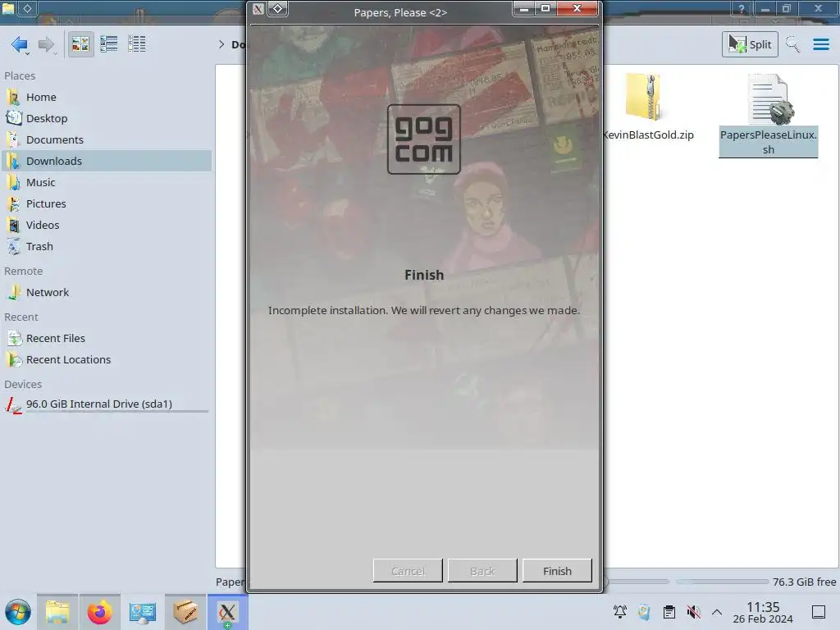The height and width of the screenshot is (630, 840).
Task: Click muted volume tray icon
Action: [x=694, y=612]
